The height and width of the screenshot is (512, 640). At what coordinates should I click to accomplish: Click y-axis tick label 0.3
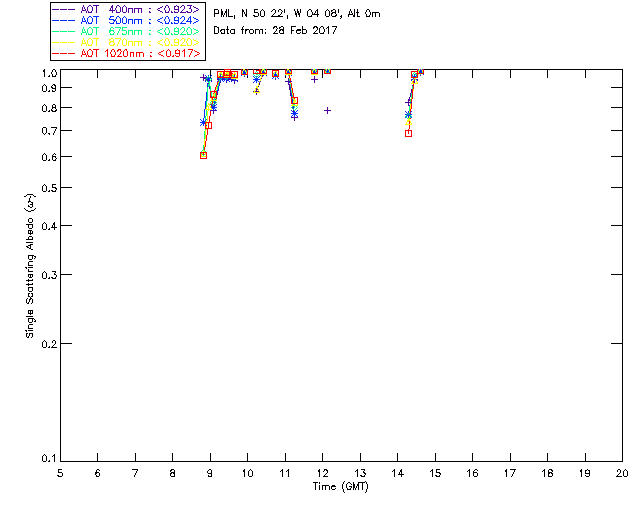point(49,275)
